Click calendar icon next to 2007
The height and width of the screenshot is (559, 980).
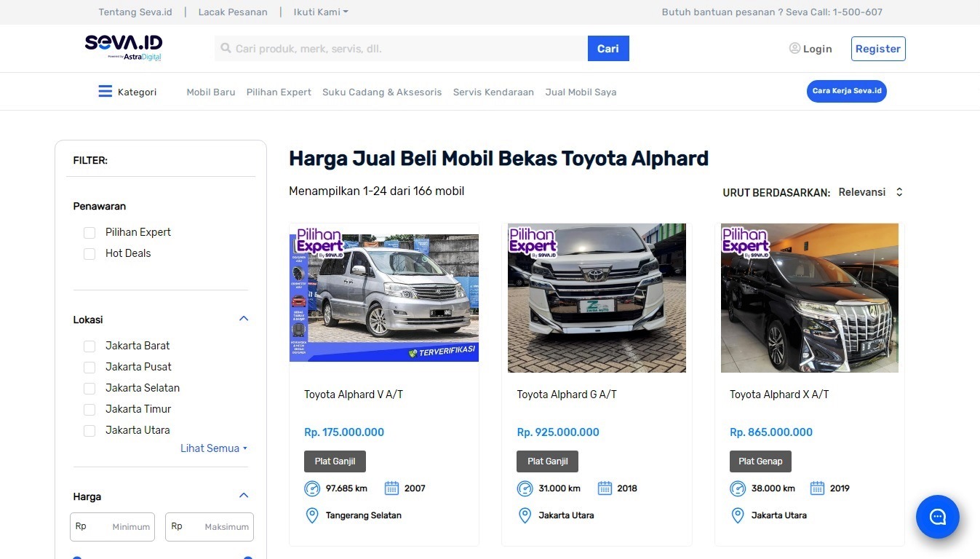pos(391,488)
